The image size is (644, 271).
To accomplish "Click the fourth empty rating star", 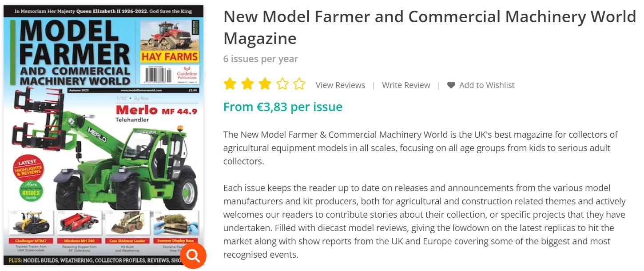I will 282,84.
